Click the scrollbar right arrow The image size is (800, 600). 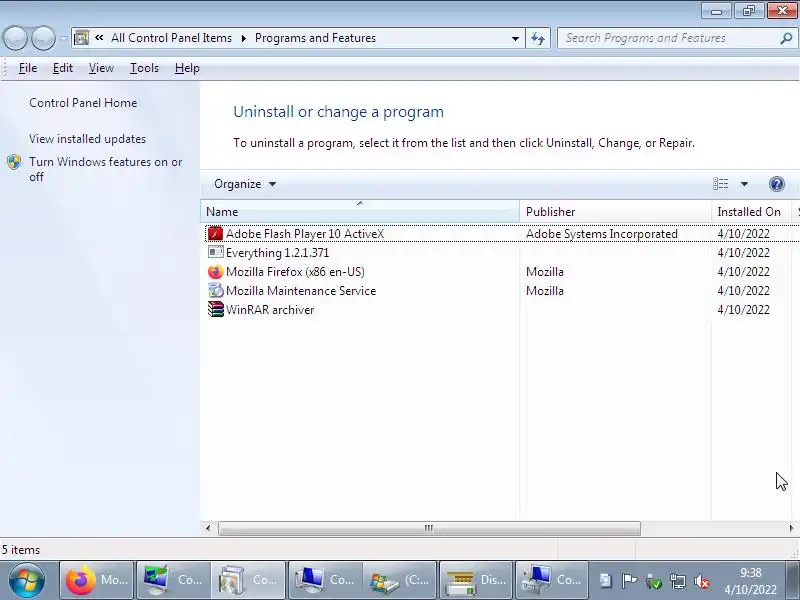point(792,528)
